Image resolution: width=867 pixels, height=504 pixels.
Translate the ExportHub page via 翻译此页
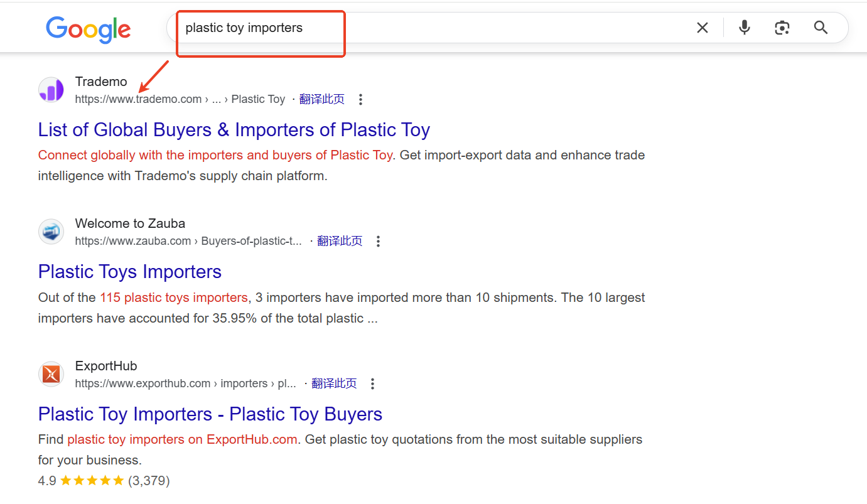334,383
